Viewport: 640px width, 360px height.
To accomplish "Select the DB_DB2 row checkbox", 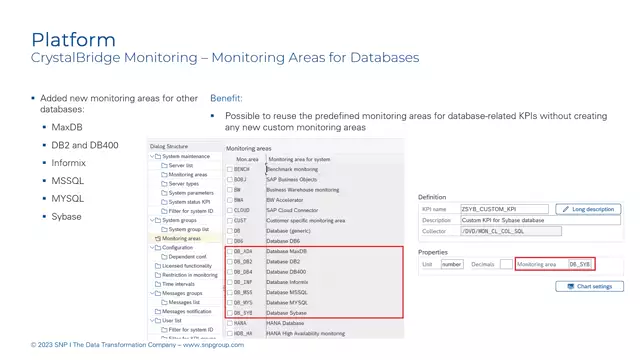I will tap(230, 262).
